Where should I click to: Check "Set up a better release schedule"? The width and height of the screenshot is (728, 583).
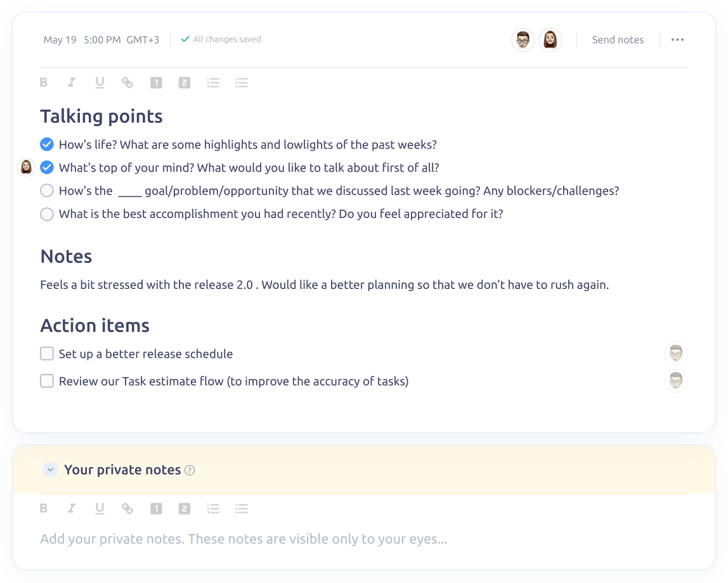pos(47,354)
